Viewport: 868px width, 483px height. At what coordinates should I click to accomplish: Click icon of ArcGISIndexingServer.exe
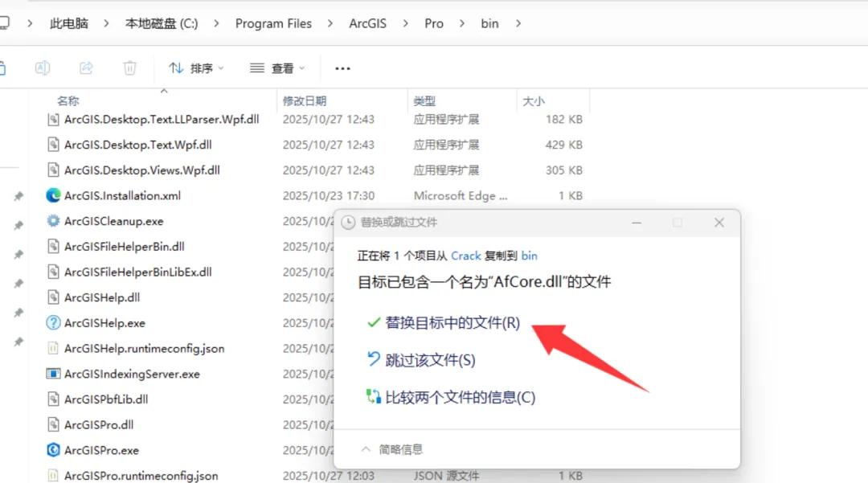tap(53, 374)
